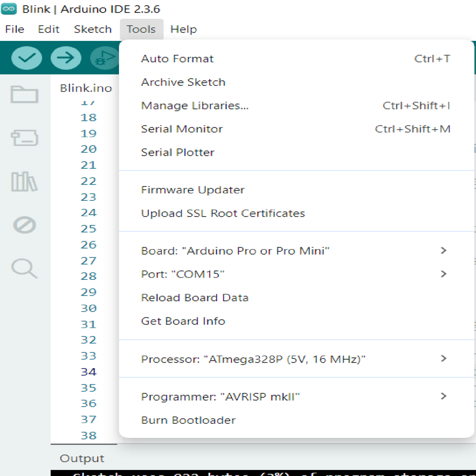Click line number 30 in gutter

coord(88,308)
